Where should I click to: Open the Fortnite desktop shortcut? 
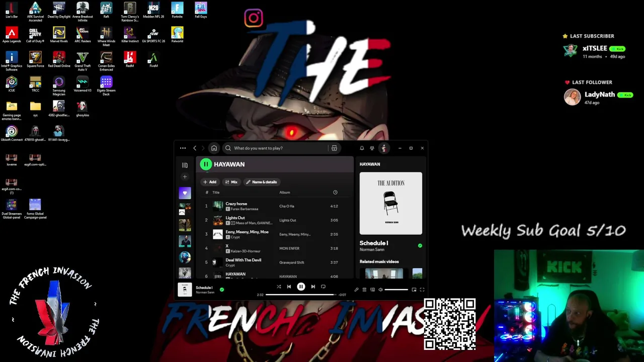177,10
